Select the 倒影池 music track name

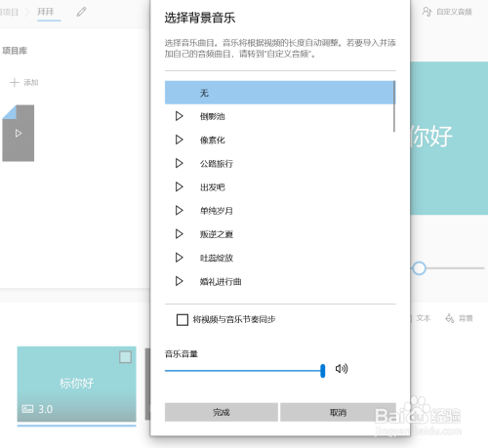tap(212, 116)
